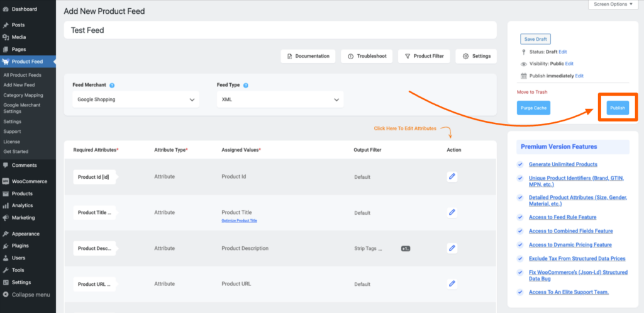Click the Save Draft button
644x313 pixels.
[536, 39]
